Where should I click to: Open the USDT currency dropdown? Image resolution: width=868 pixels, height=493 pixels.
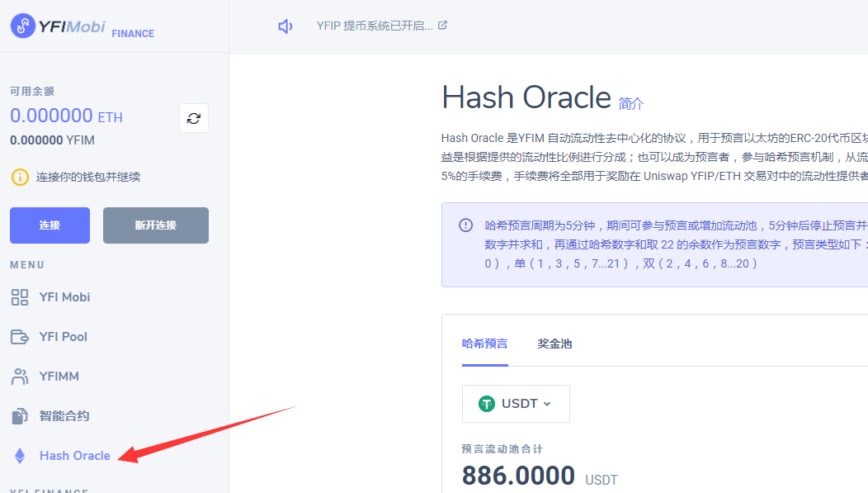(516, 404)
